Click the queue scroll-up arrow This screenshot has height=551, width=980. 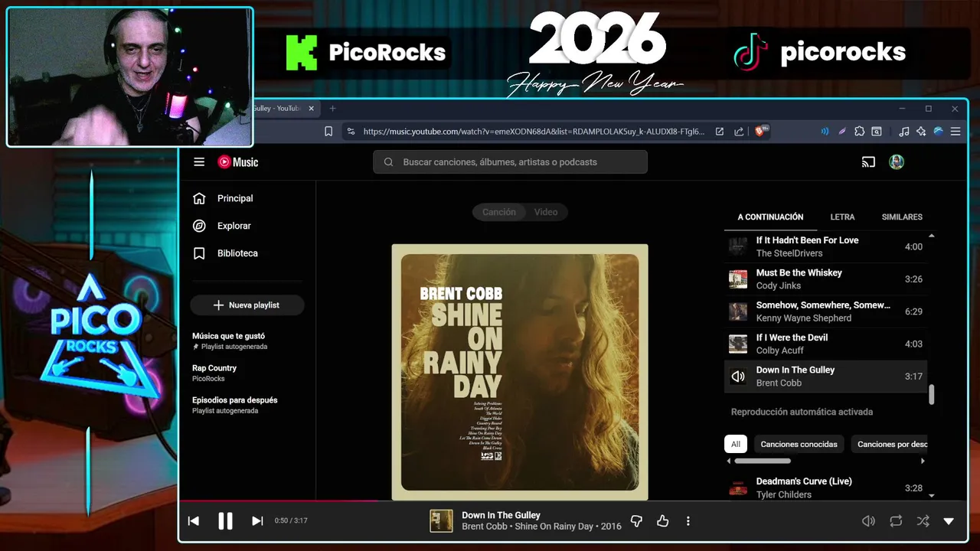932,236
